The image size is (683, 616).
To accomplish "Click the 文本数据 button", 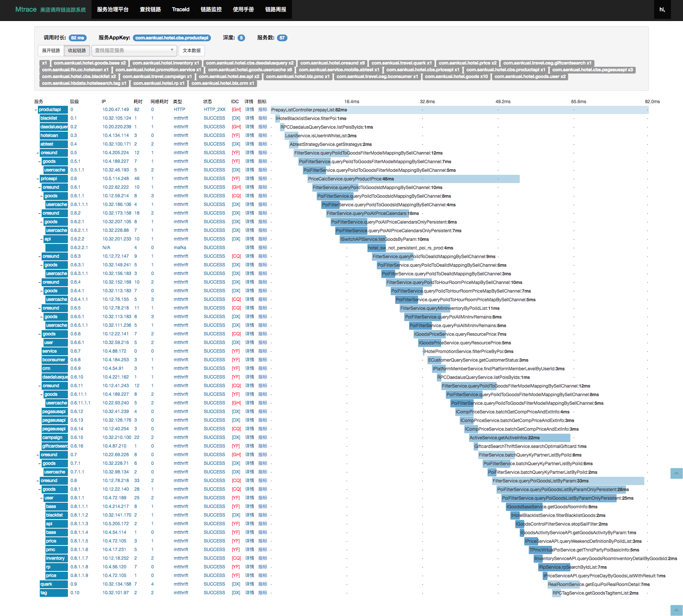I will pos(191,51).
